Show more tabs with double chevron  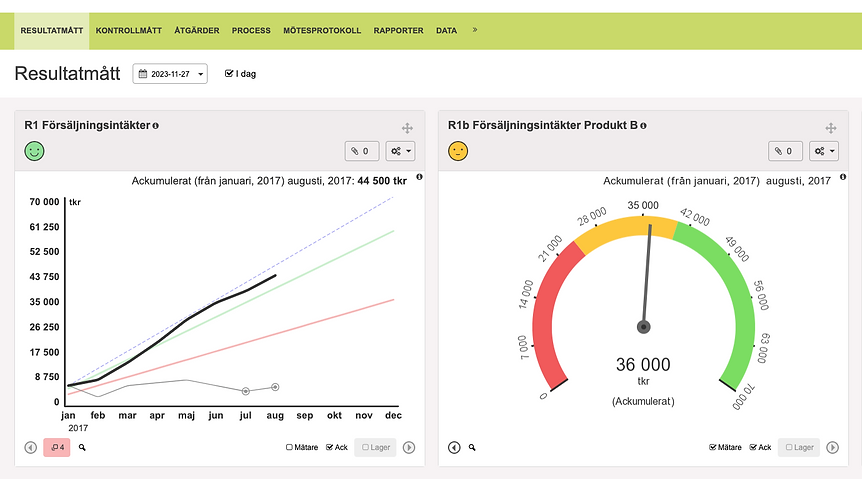click(475, 30)
